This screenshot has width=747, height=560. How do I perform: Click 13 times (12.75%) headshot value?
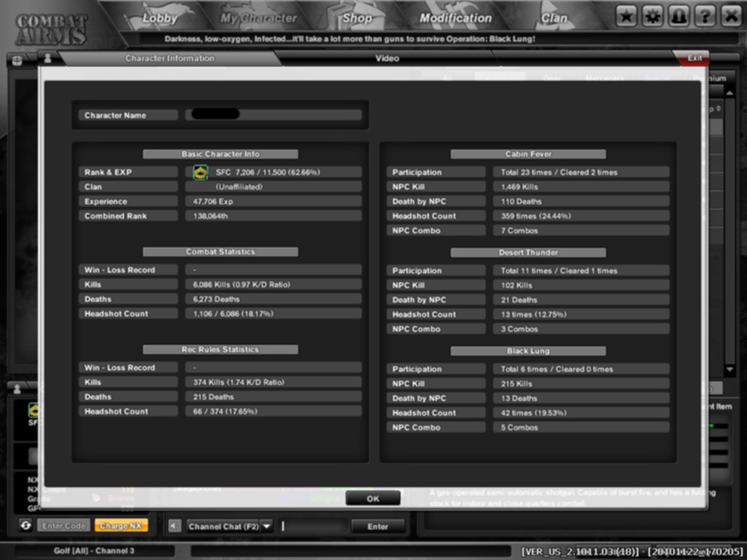click(533, 314)
